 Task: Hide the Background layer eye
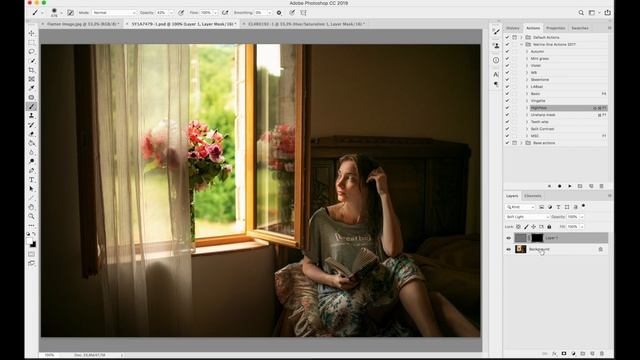coord(509,249)
